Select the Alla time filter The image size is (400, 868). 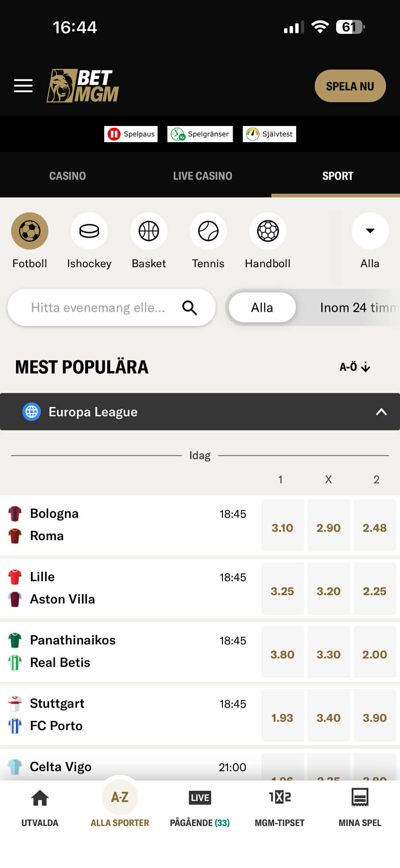[x=262, y=308]
